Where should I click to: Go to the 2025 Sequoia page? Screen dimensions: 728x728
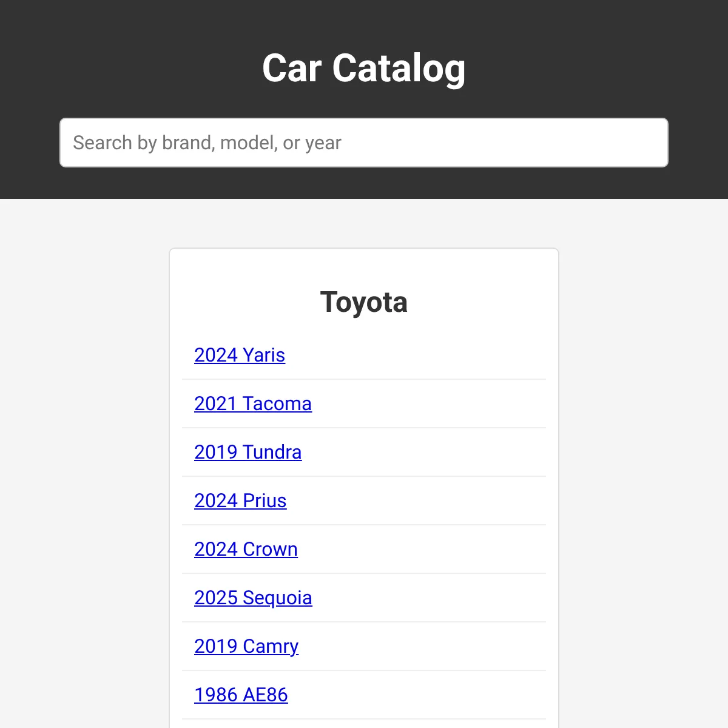point(253,598)
